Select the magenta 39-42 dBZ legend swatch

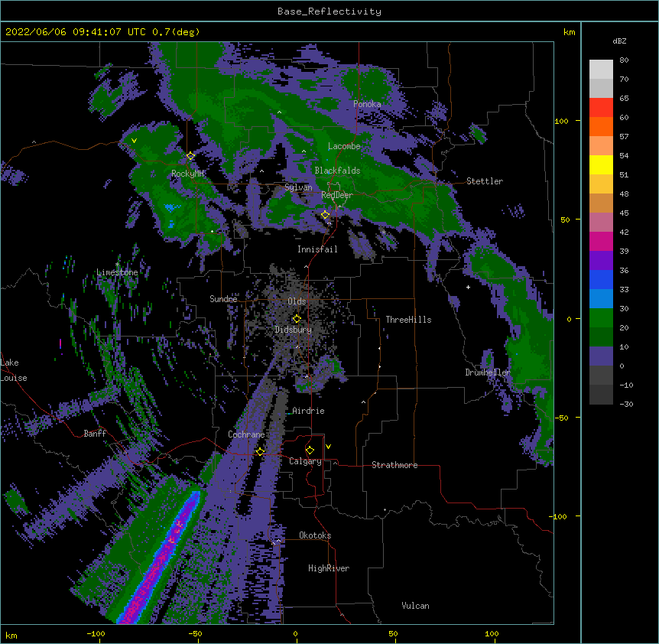tap(601, 241)
